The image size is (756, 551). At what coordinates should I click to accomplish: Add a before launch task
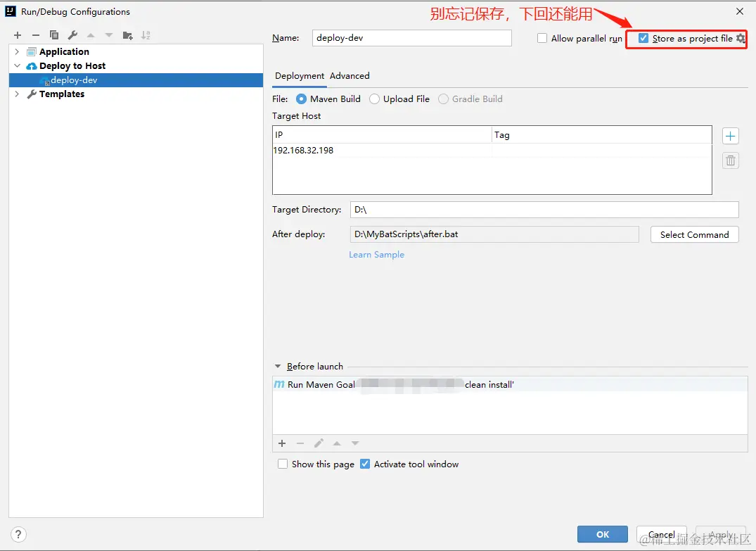[282, 443]
